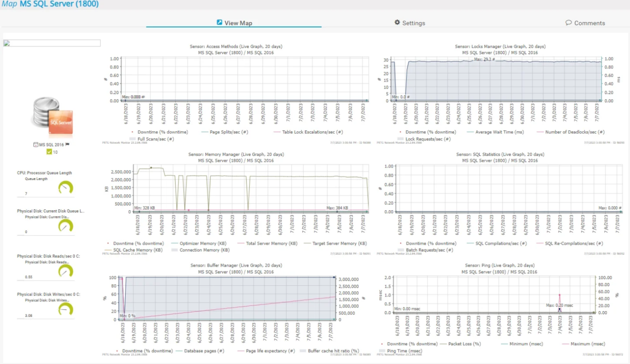Click the Disk Reads/sec gauge

pyautogui.click(x=66, y=271)
